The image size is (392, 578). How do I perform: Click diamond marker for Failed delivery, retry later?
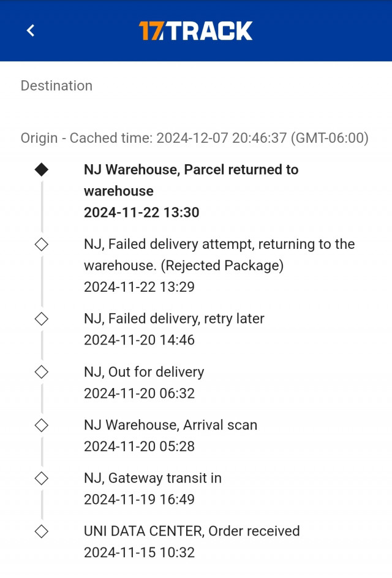[41, 319]
